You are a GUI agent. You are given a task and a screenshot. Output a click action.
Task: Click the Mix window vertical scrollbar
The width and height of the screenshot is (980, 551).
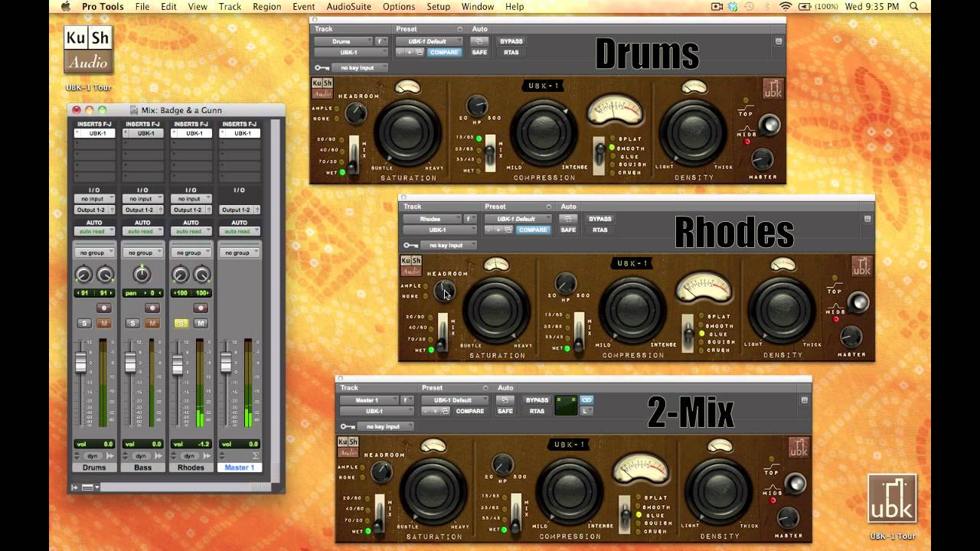(275, 300)
